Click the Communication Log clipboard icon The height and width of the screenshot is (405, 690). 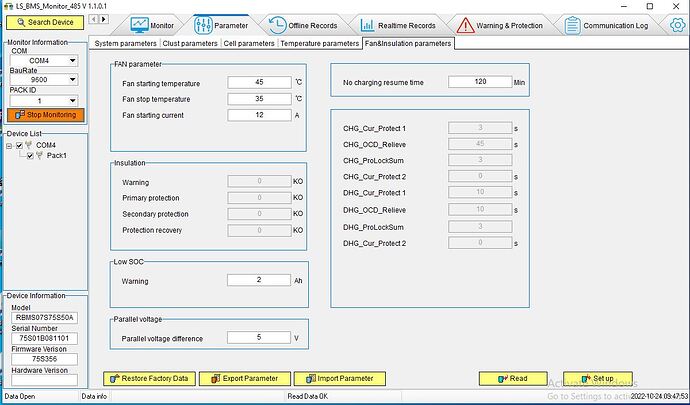click(x=572, y=25)
